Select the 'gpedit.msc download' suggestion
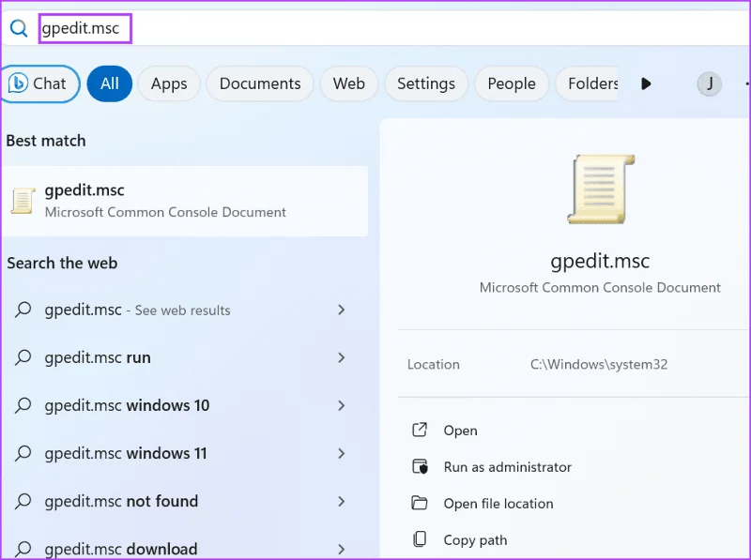Viewport: 751px width, 560px height. click(x=121, y=549)
